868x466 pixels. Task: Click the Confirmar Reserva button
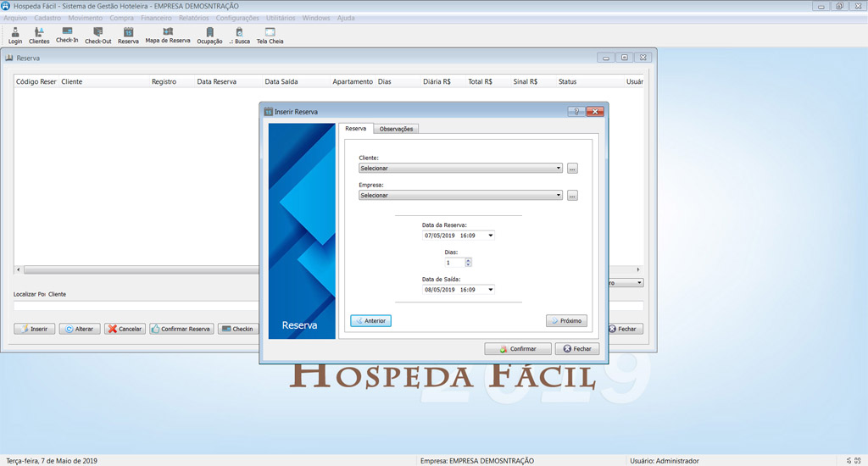click(x=181, y=329)
